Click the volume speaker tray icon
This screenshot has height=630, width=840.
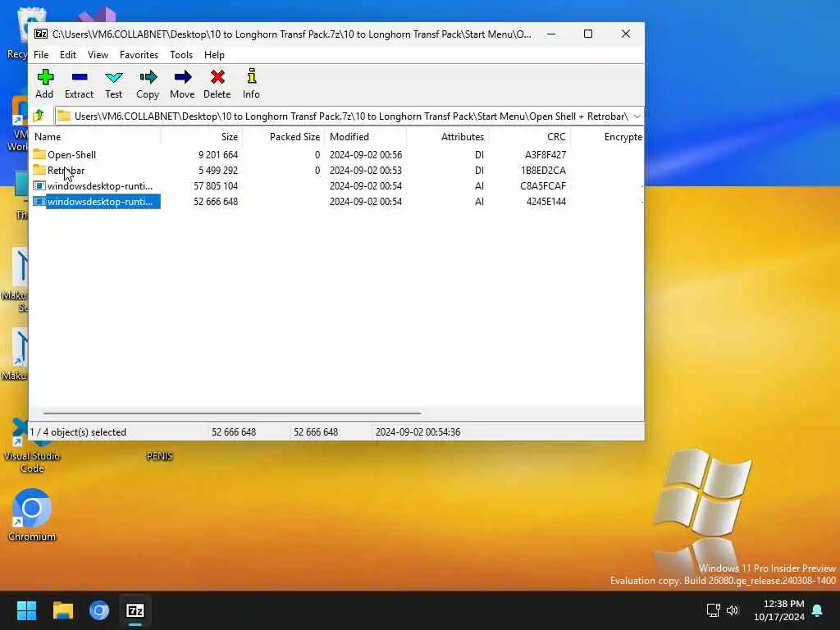tap(733, 610)
